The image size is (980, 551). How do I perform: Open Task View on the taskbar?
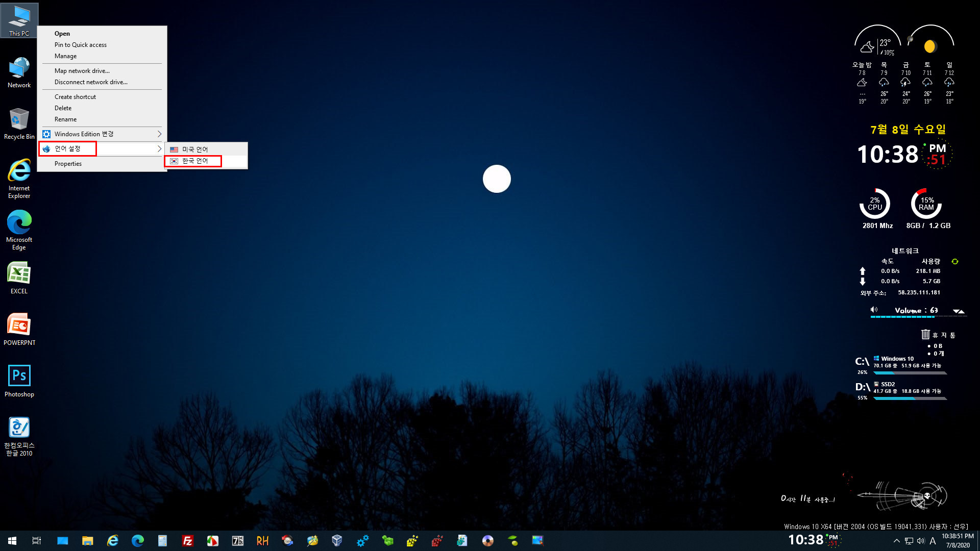[37, 541]
